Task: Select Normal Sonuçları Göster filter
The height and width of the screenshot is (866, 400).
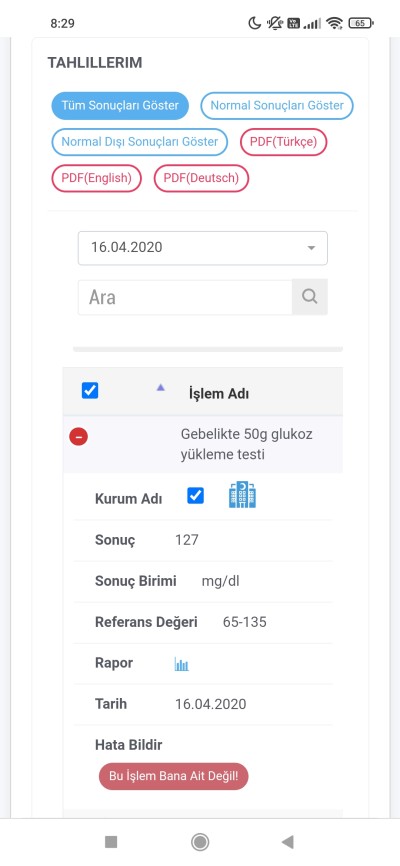Action: click(x=277, y=105)
